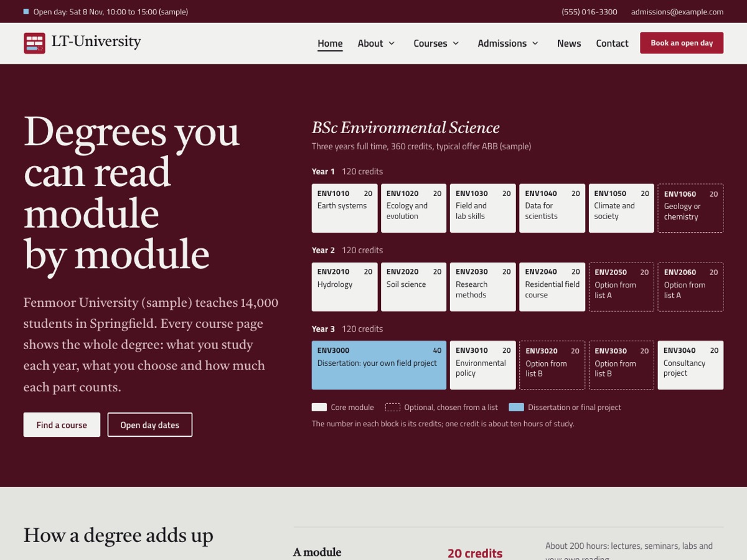Open the News nav item
This screenshot has width=747, height=560.
569,43
